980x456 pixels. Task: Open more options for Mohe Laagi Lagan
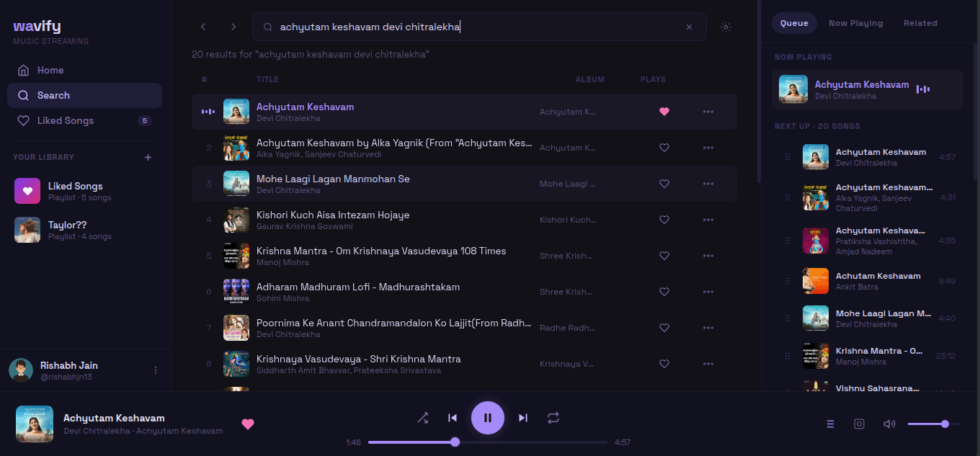[708, 184]
